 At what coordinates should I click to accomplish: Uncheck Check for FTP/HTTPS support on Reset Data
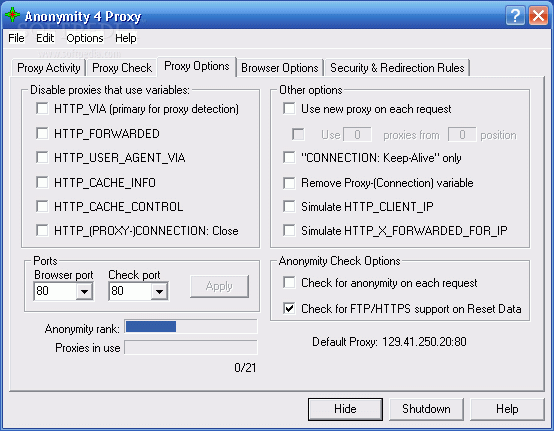[289, 308]
